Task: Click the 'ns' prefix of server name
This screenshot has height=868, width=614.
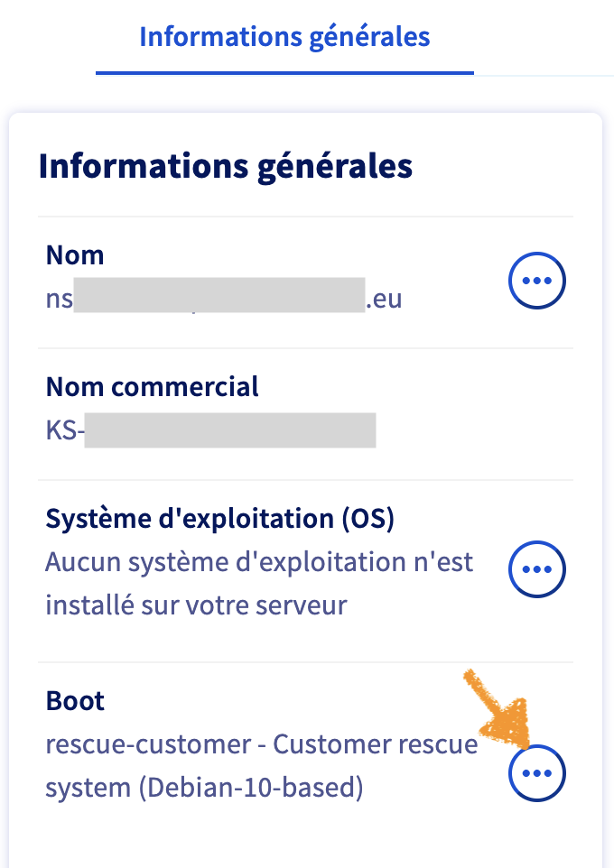Action: [59, 300]
